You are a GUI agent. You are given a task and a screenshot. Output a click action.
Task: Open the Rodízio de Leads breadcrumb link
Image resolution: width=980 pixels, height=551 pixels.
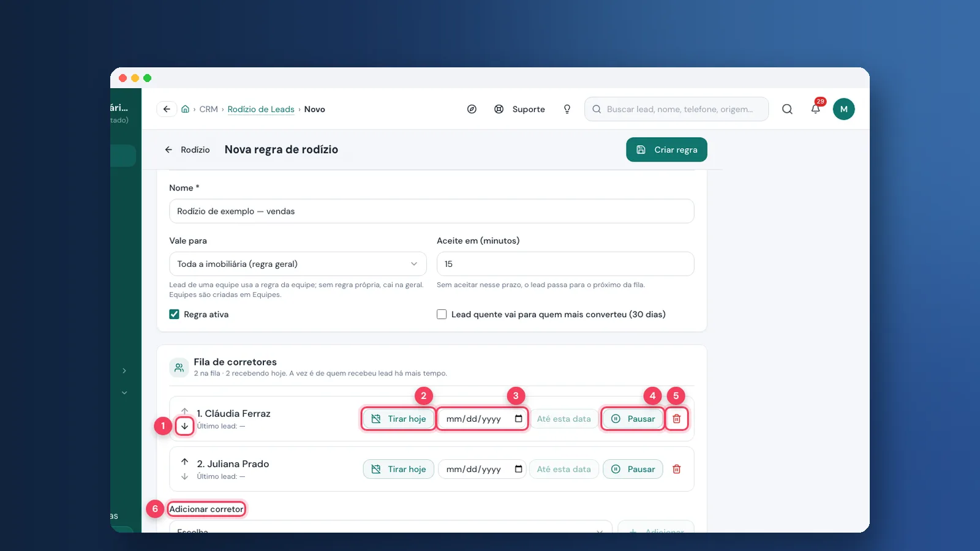261,109
